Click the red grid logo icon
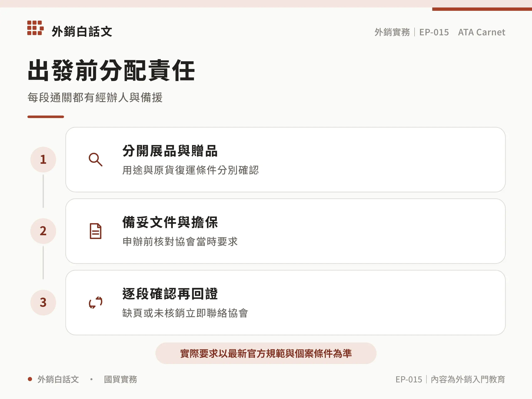 tap(35, 28)
